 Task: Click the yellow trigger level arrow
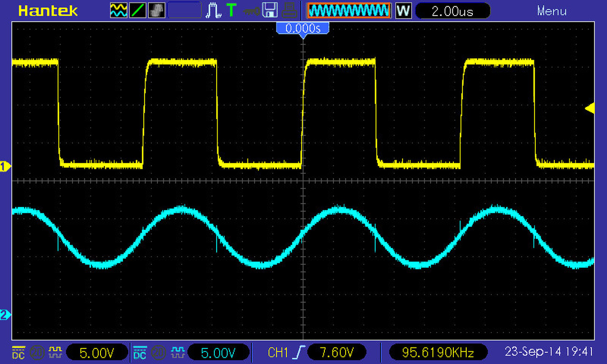pos(590,109)
